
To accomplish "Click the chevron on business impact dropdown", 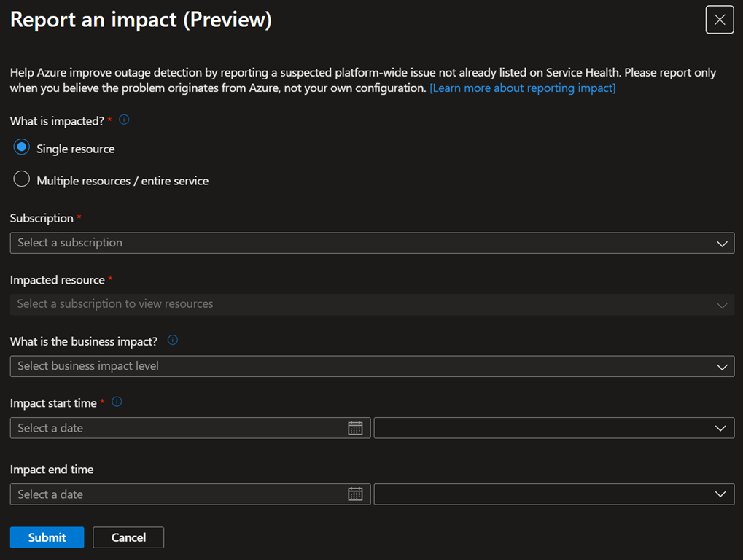I will (x=722, y=367).
